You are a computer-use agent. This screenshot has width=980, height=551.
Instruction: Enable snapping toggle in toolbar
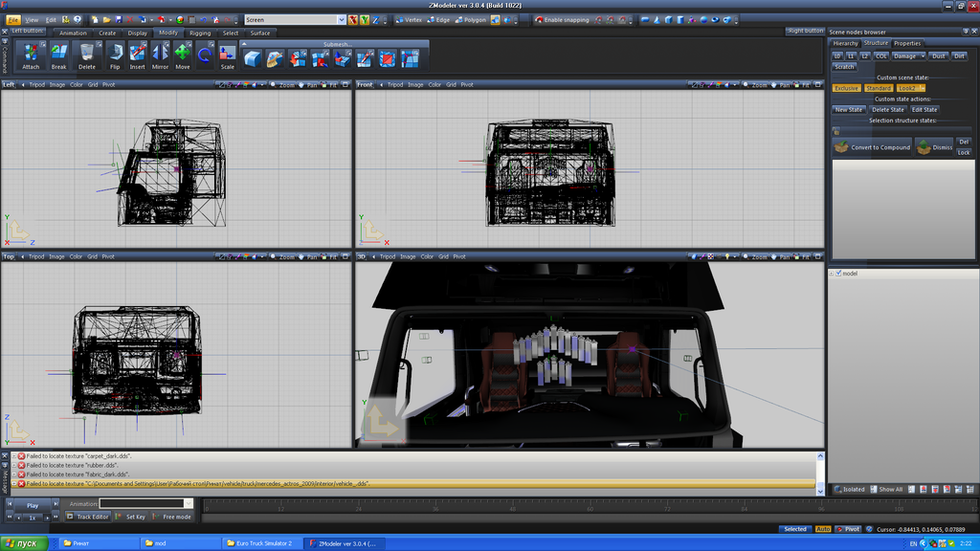pos(561,19)
